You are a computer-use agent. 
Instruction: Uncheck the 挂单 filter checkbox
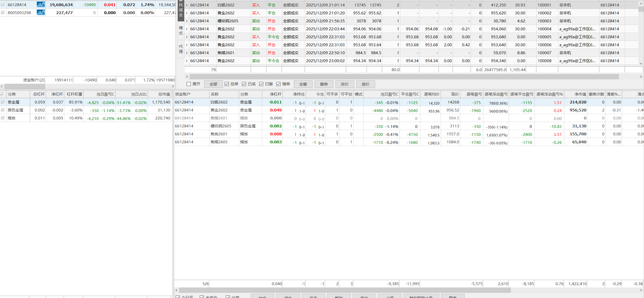227,84
